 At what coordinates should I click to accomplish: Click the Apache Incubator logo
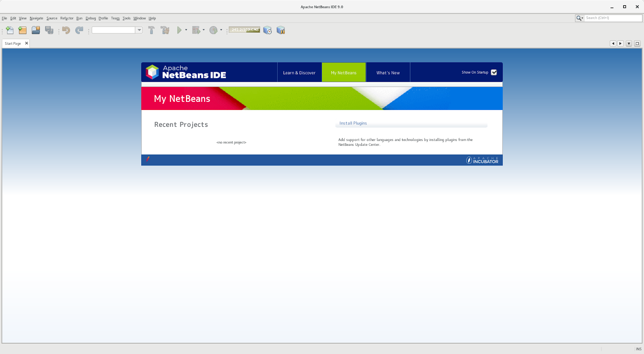coord(482,160)
